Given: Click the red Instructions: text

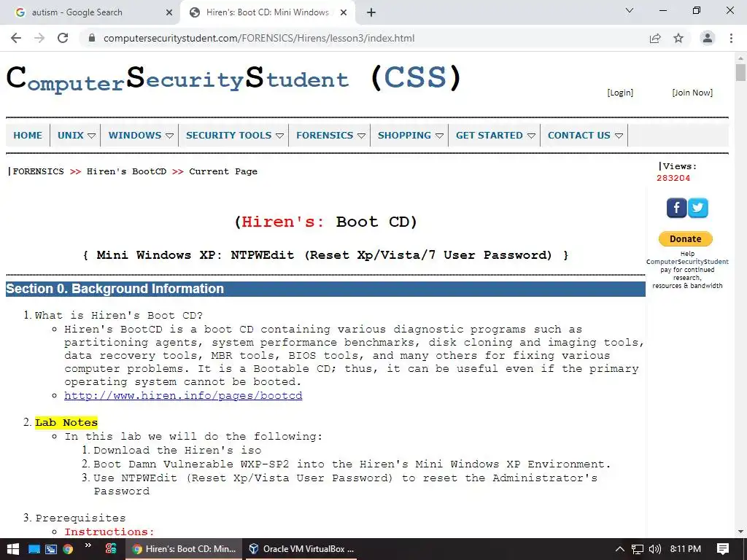Looking at the screenshot, I should pyautogui.click(x=109, y=532).
